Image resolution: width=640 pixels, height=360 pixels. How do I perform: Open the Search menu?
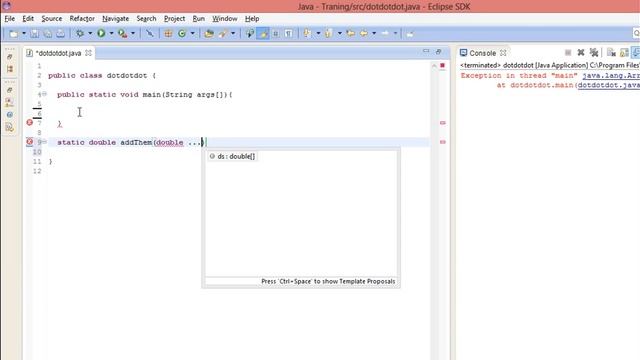[x=146, y=19]
